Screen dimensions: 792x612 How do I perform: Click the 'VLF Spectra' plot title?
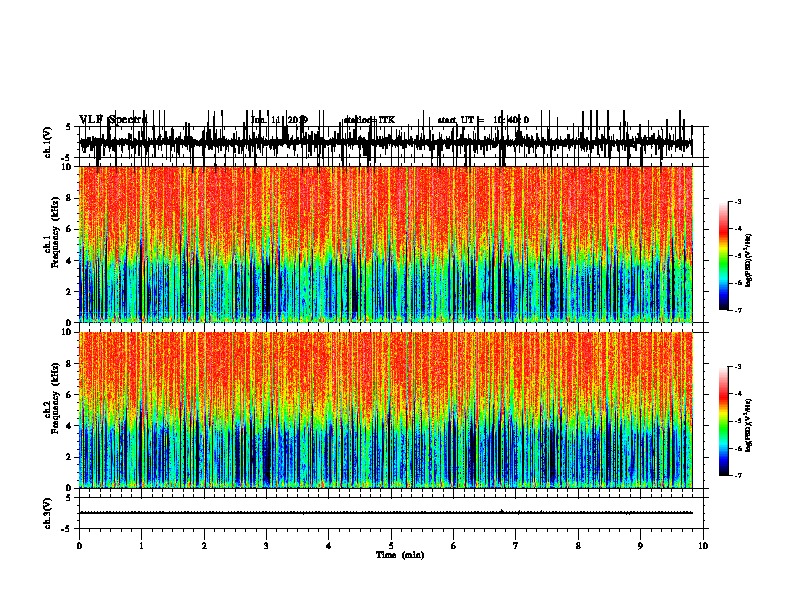(x=113, y=120)
